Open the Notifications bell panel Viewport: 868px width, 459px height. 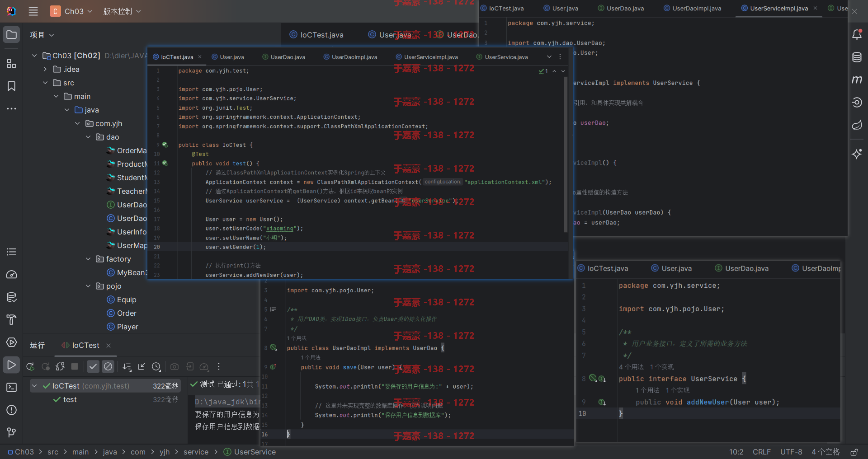[x=857, y=34]
